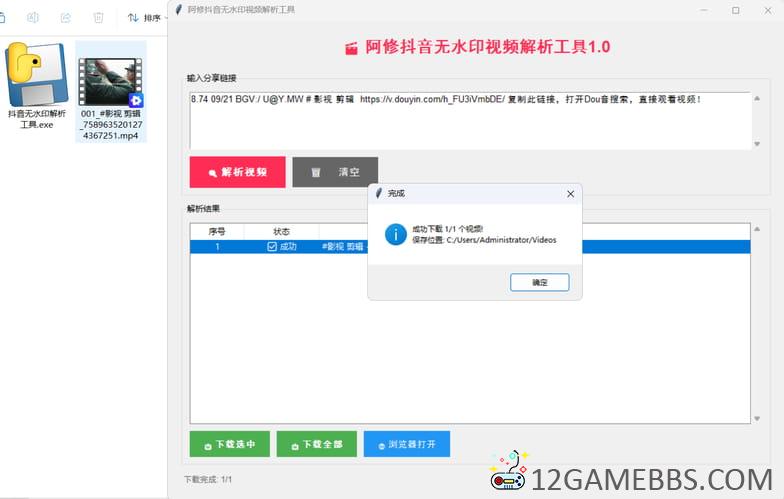Image resolution: width=784 pixels, height=499 pixels.
Task: Select result row 1 with 成功 status
Action: point(470,246)
